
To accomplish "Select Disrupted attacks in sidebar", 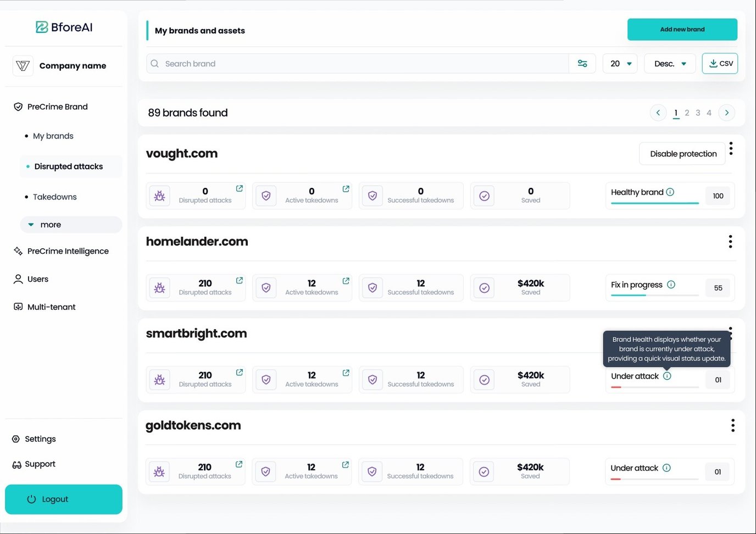I will pyautogui.click(x=71, y=166).
